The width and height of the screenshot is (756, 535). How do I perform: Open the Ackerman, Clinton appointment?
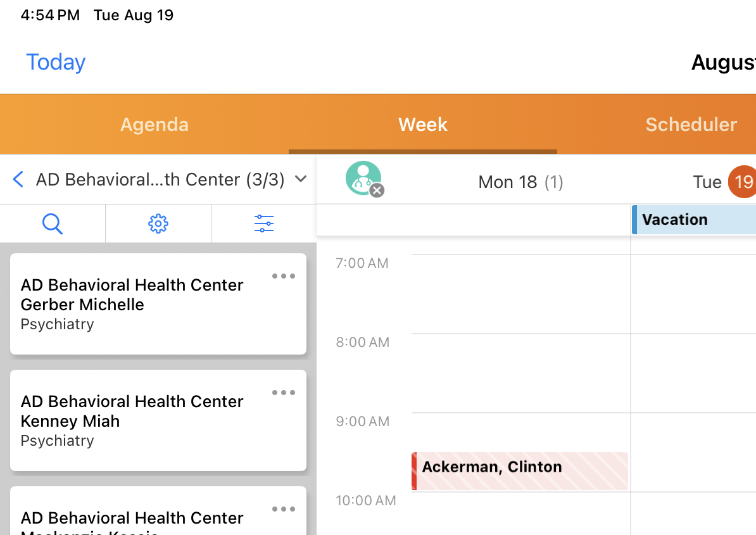(x=519, y=471)
